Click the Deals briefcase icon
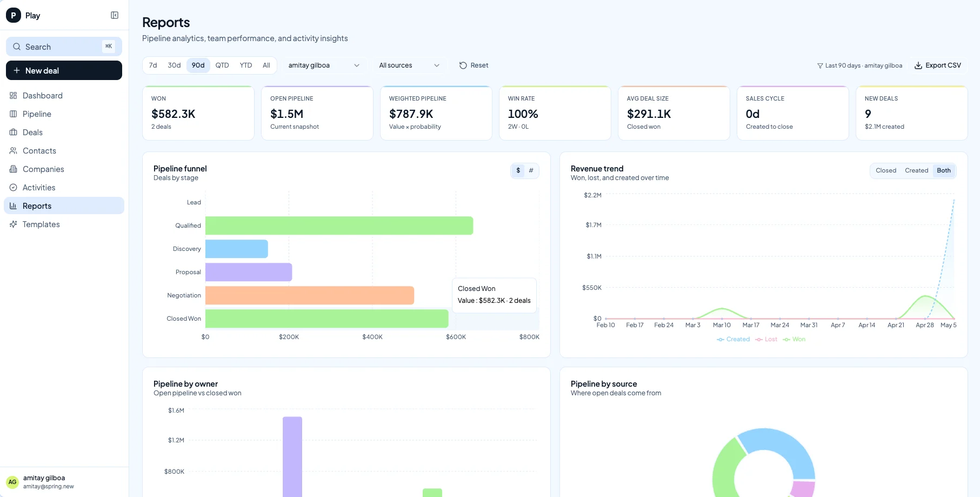980x497 pixels. coord(14,132)
